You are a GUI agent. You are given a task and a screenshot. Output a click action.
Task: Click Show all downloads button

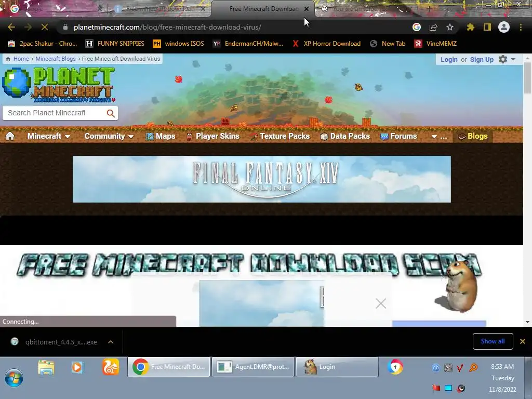[493, 341]
